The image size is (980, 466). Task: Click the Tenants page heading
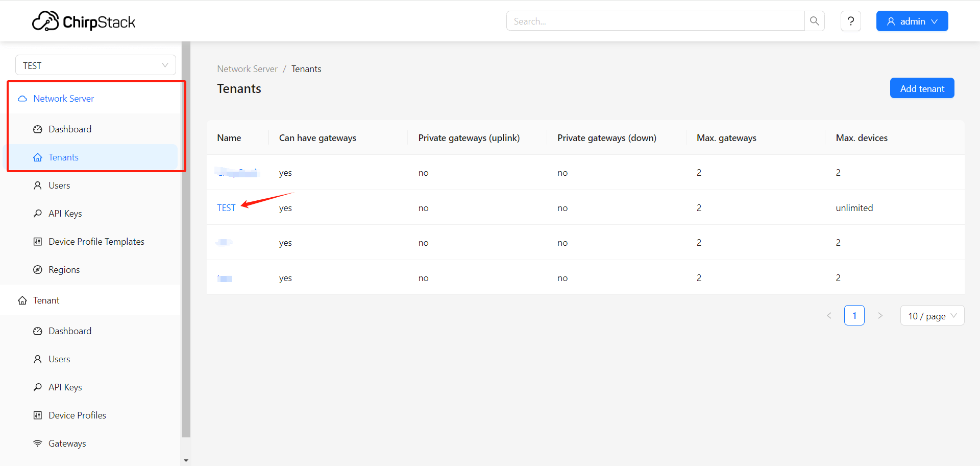click(239, 89)
